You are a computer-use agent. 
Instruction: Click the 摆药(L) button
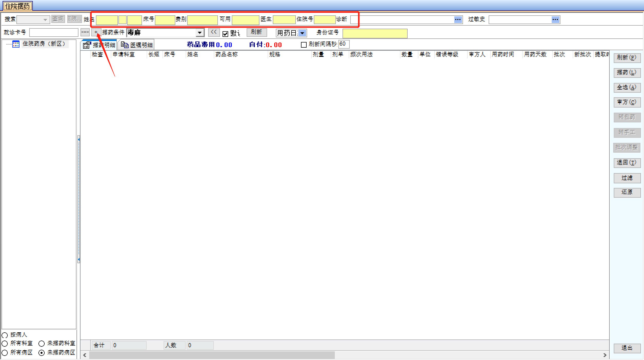point(627,73)
